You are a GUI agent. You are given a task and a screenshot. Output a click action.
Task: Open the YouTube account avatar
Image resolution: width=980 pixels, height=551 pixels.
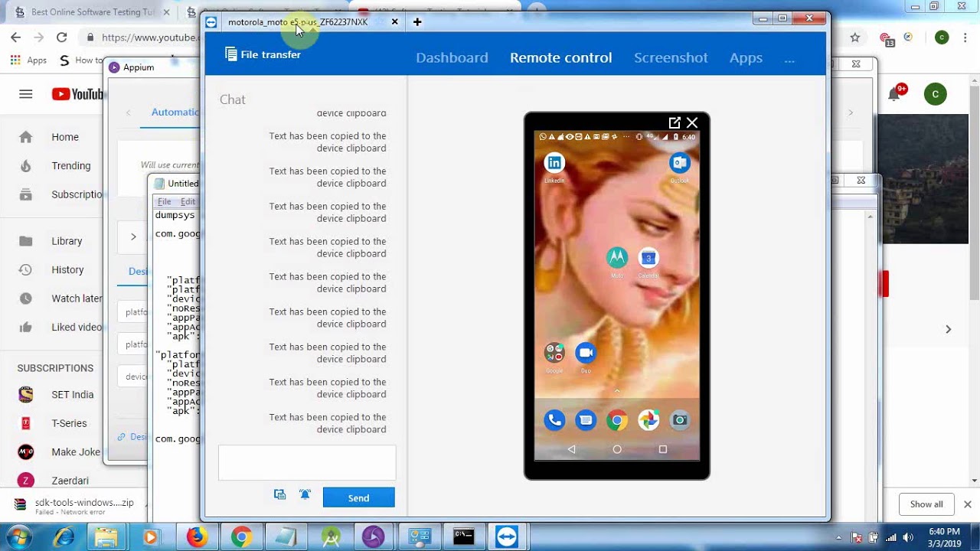(x=935, y=94)
